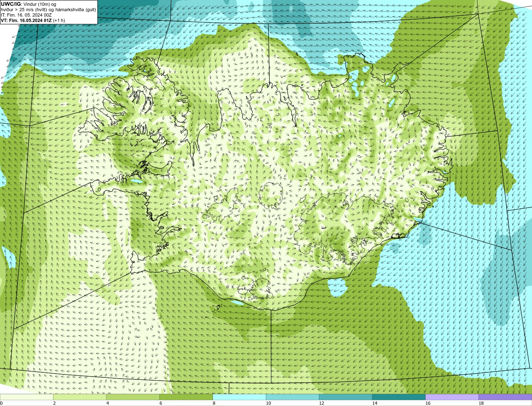Viewport: 532px width, 406px height.
Task: Click the pale yellow 0–2 m/s legend swatch
Action: (27, 397)
